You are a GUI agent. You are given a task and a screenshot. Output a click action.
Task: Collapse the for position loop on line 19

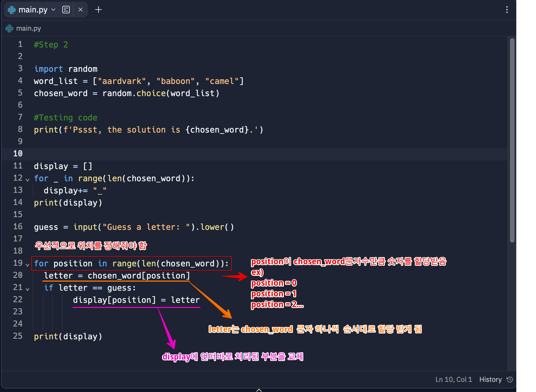(28, 265)
